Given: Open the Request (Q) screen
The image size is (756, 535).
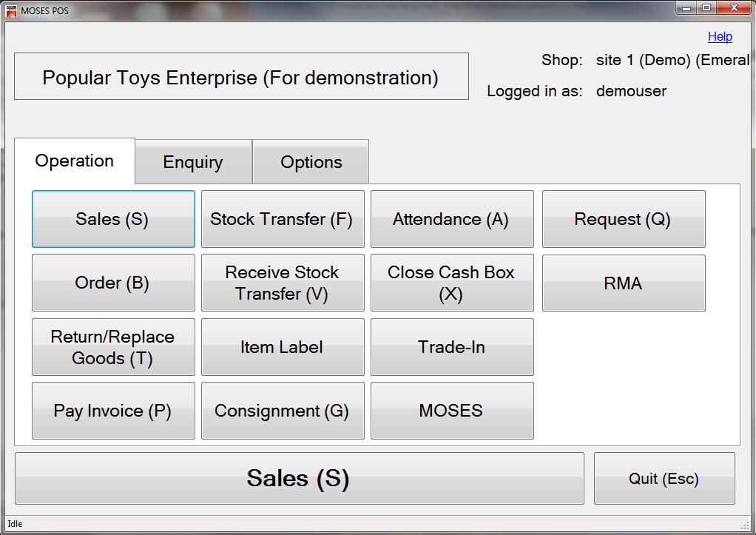Looking at the screenshot, I should [624, 219].
